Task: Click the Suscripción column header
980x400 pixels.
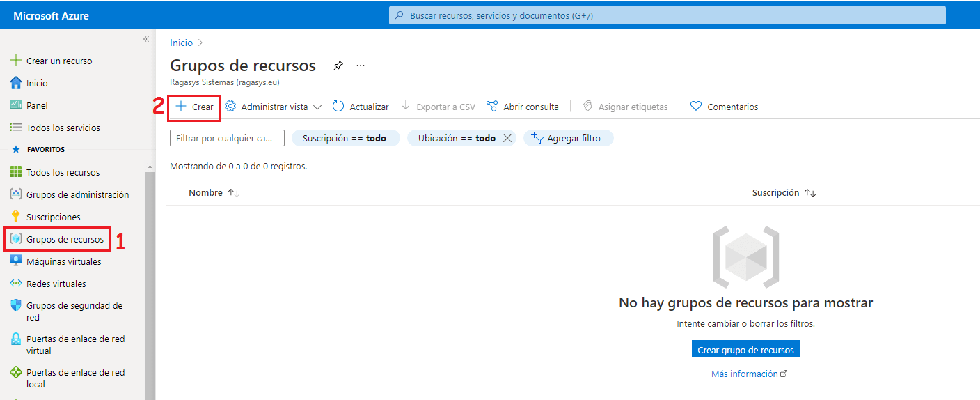Action: (775, 193)
